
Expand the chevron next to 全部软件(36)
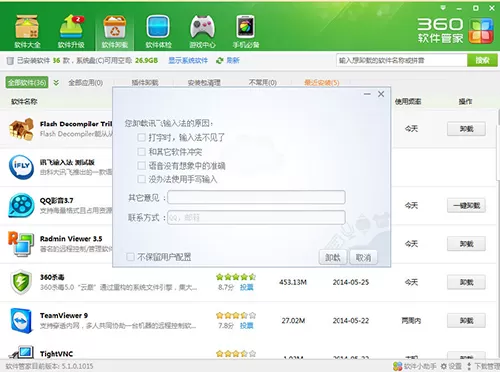coord(56,82)
